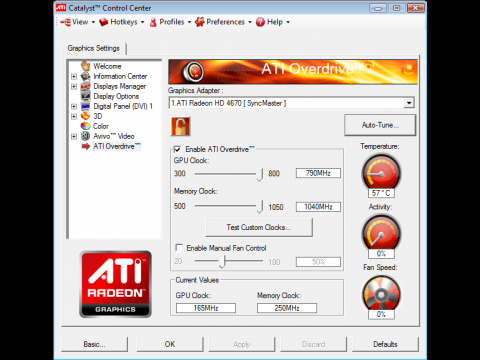Open the Help menu

pos(273,22)
